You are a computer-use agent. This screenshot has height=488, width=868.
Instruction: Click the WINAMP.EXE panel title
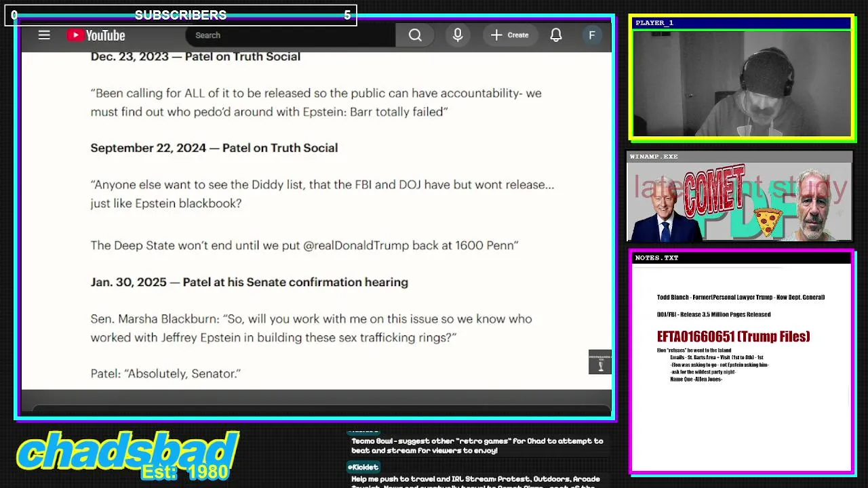653,157
